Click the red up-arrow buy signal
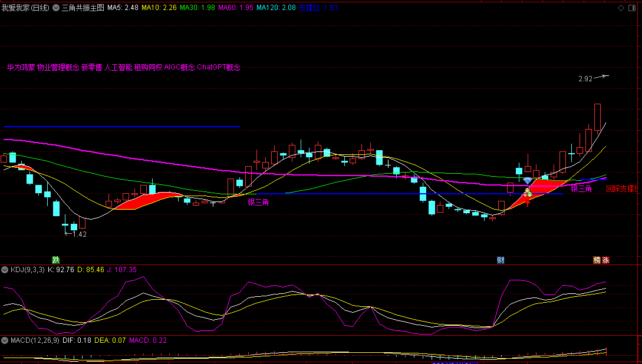Image resolution: width=642 pixels, height=364 pixels. [x=528, y=203]
